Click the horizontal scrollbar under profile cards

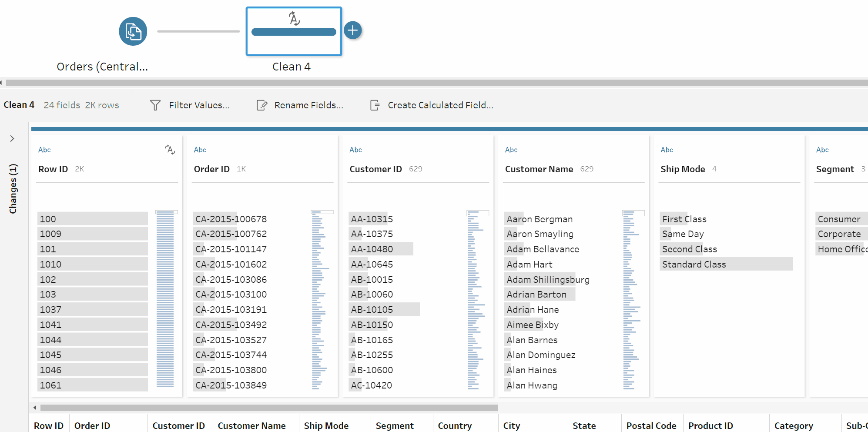[269, 408]
